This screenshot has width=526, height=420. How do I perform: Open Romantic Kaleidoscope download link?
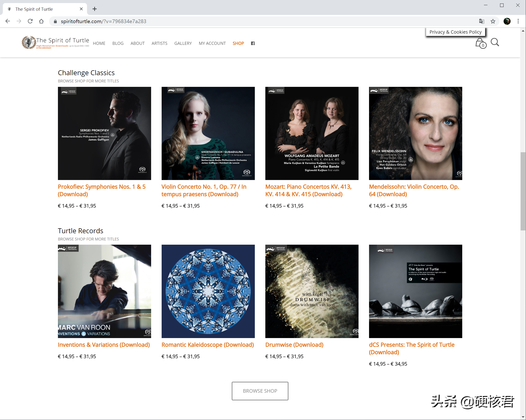click(208, 345)
